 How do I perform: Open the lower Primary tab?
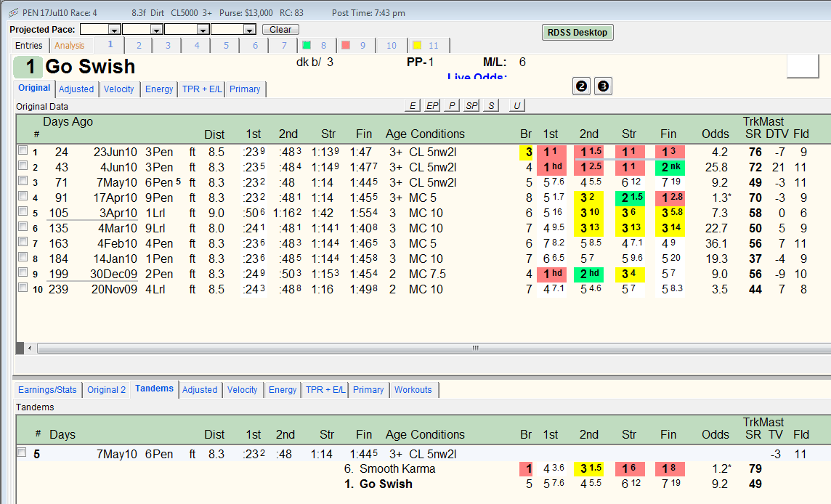click(x=368, y=389)
